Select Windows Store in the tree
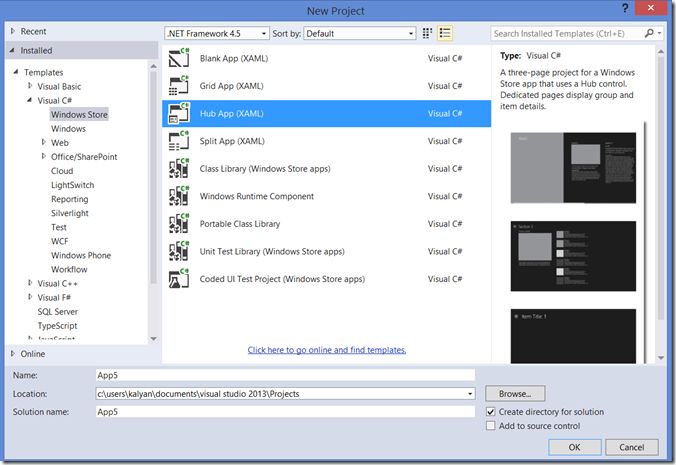Screen dimensions: 676x465 pos(79,114)
